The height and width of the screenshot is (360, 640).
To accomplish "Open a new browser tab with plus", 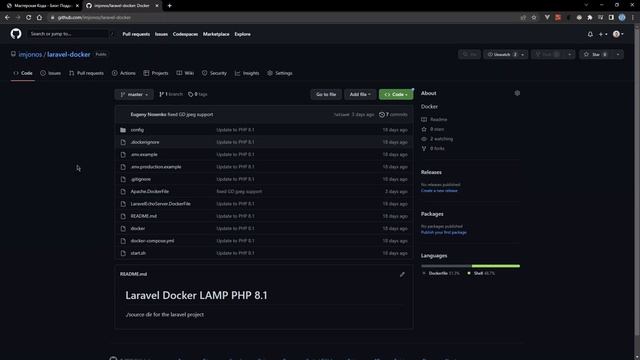I will coord(169,6).
